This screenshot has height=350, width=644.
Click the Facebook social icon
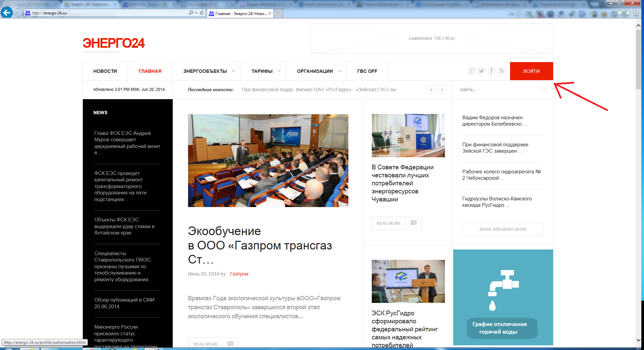(x=491, y=71)
